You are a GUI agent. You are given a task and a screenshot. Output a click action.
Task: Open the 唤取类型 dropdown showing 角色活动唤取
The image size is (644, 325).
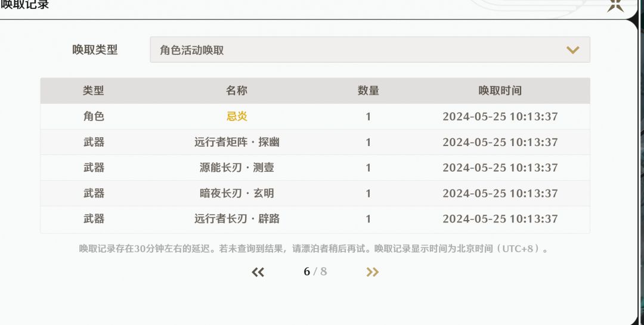(x=370, y=49)
